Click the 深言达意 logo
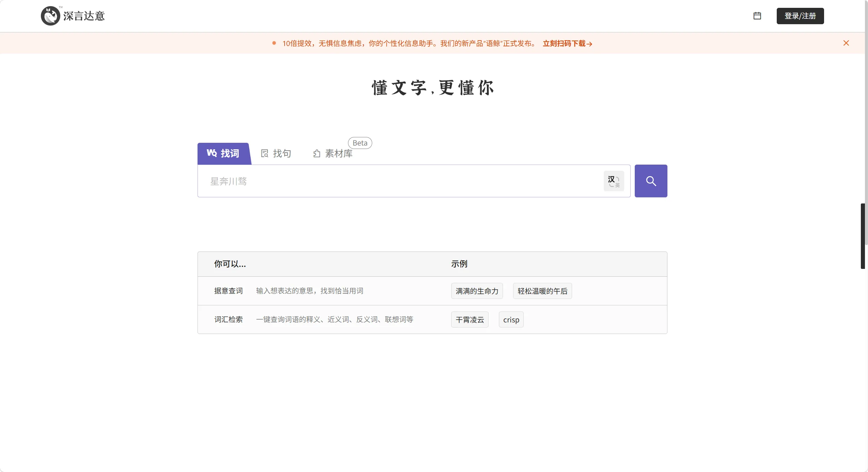868x472 pixels. coord(73,16)
